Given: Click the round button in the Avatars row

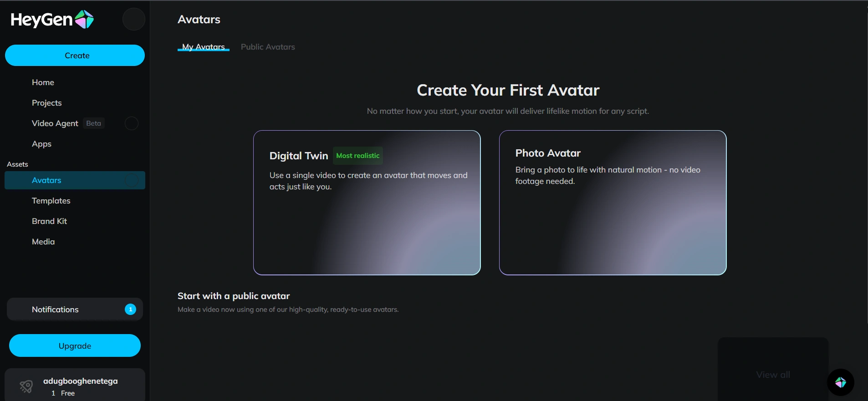Looking at the screenshot, I should click(x=132, y=180).
